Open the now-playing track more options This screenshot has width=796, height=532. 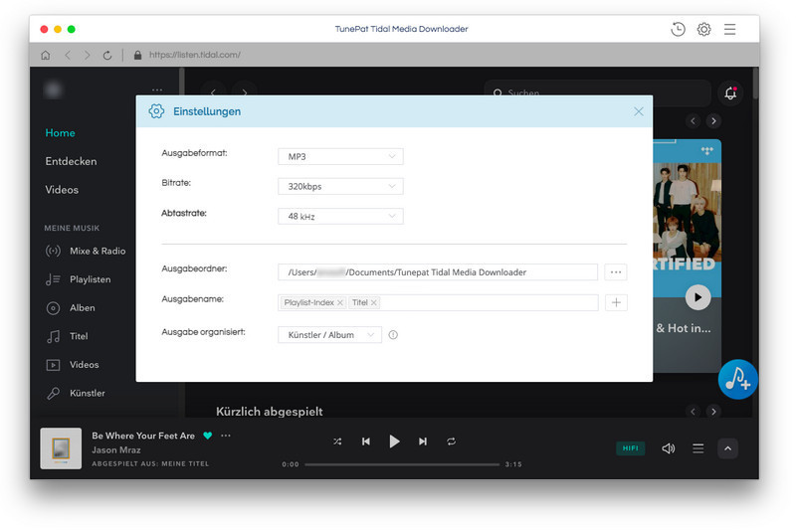226,436
